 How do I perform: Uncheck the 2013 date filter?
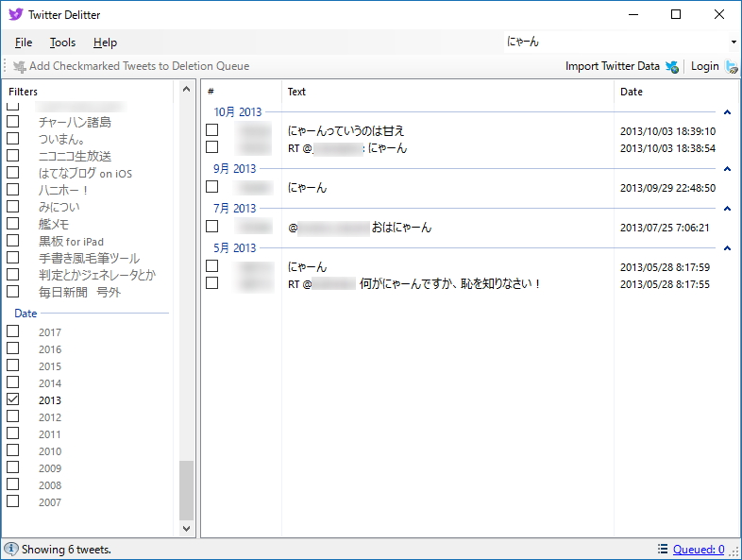[x=13, y=399]
